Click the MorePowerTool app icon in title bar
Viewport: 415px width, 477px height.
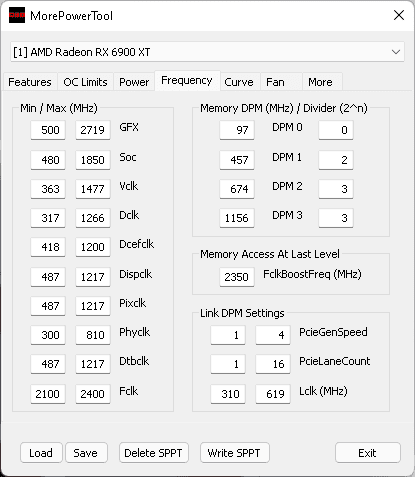pos(17,15)
